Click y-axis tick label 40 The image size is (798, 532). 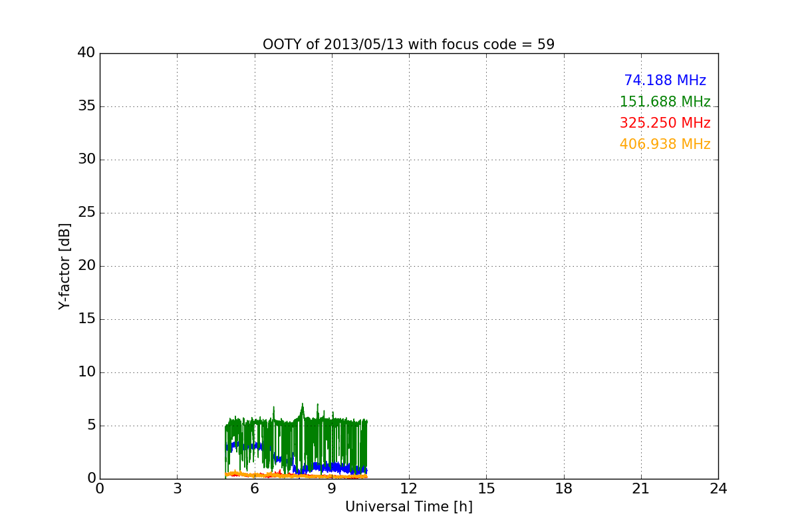pos(86,53)
